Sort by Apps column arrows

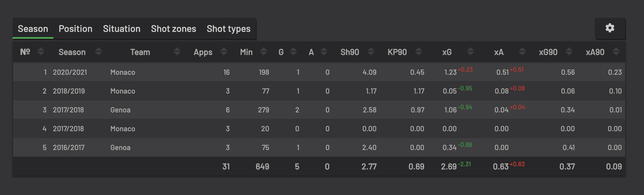pos(223,51)
